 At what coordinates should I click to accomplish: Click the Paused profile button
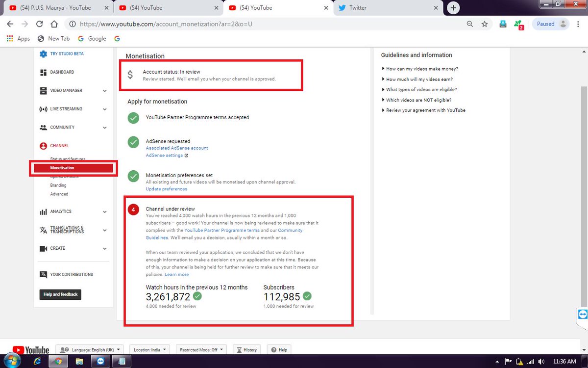coord(552,24)
